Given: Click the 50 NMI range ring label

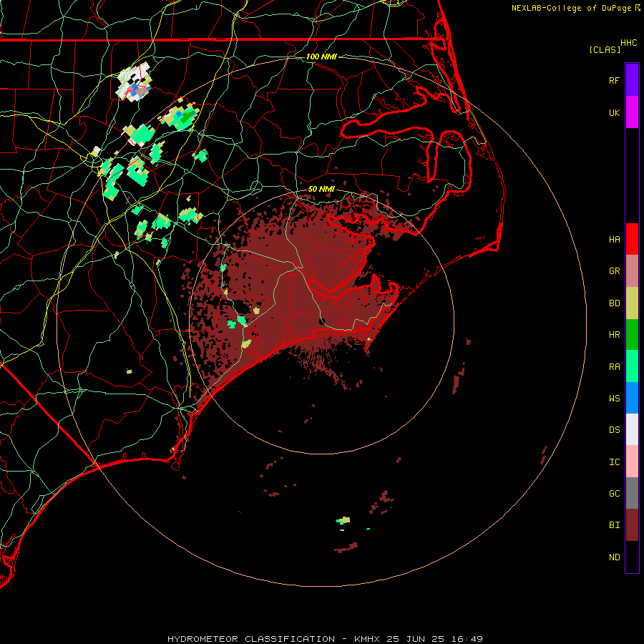Looking at the screenshot, I should click(321, 189).
